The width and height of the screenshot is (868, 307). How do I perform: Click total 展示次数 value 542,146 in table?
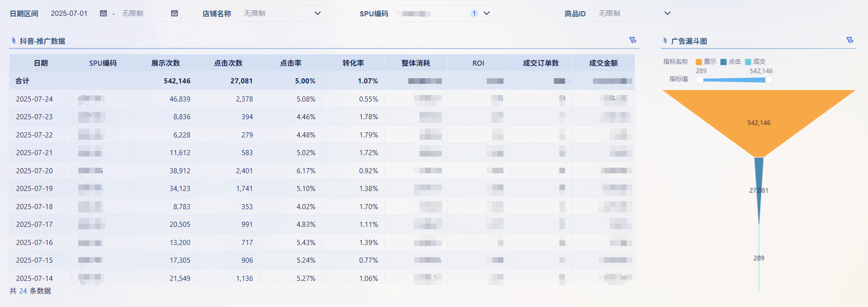177,81
